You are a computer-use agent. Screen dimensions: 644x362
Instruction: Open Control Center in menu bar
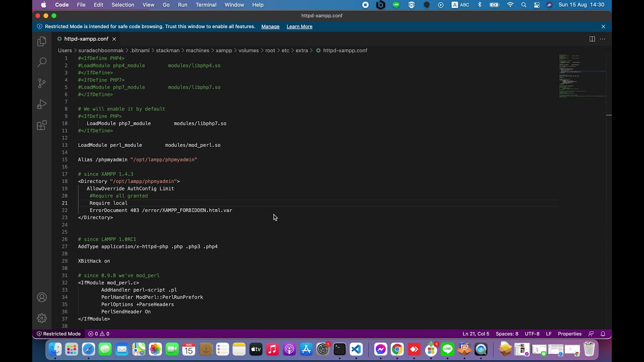coord(536,5)
